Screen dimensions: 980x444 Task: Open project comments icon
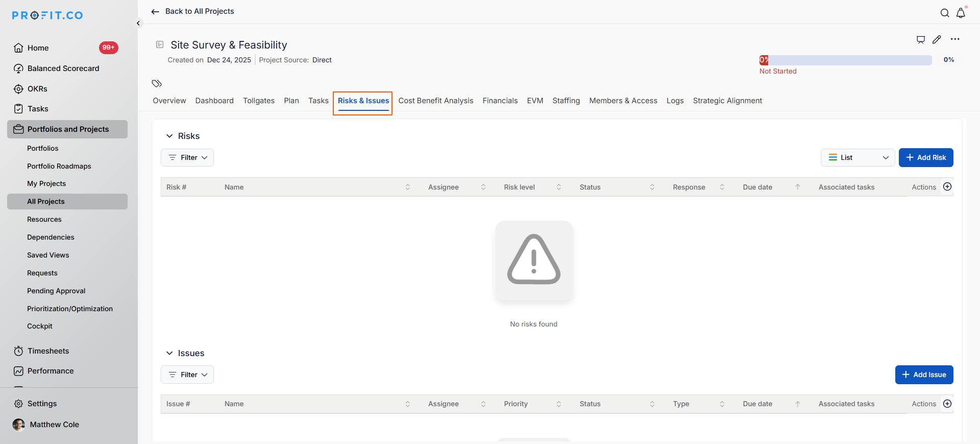[921, 39]
